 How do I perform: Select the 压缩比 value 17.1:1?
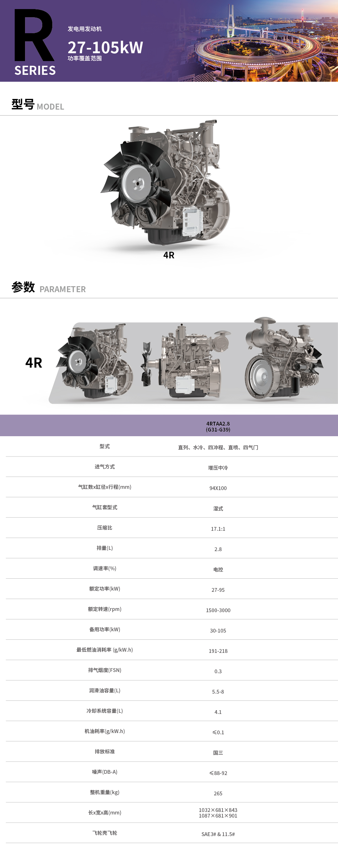(218, 529)
